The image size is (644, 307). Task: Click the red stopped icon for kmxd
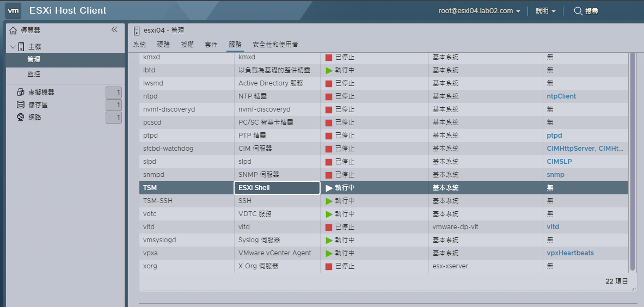click(x=329, y=58)
